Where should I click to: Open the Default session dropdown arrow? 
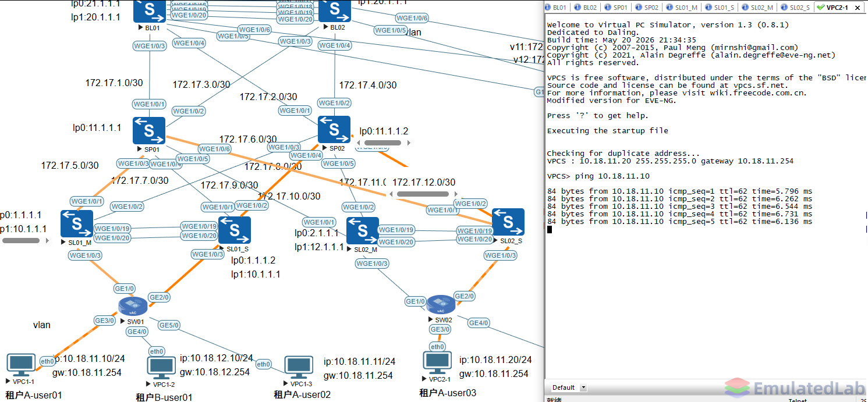tap(583, 387)
